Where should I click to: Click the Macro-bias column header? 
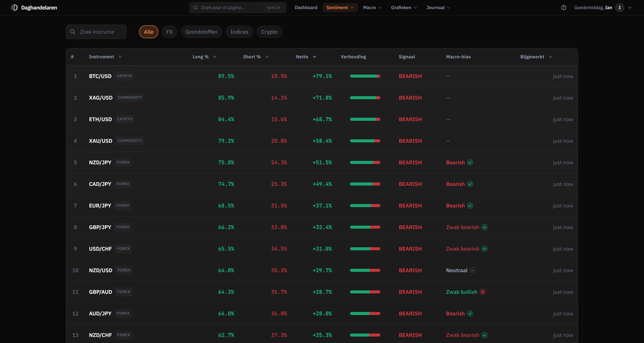coord(458,57)
